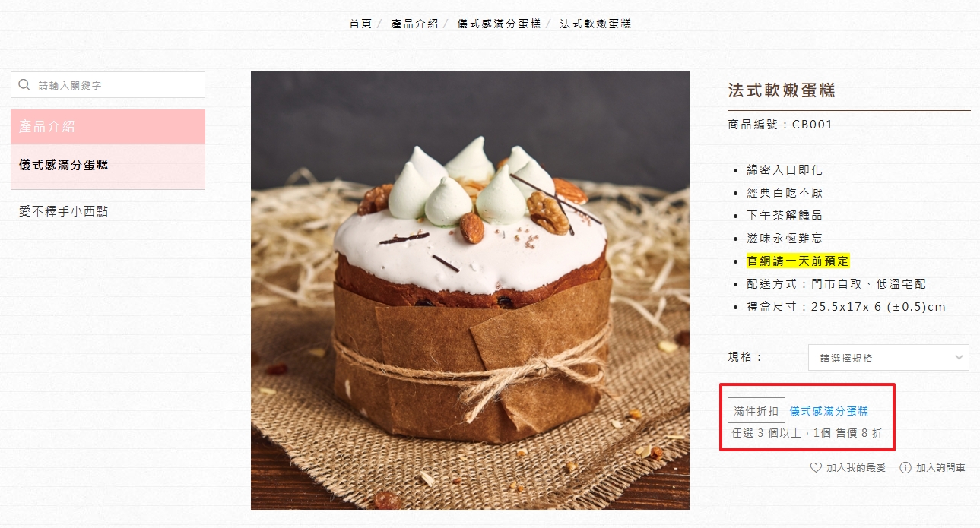The image size is (980, 528).
Task: Click the search magnifier icon
Action: 24,85
